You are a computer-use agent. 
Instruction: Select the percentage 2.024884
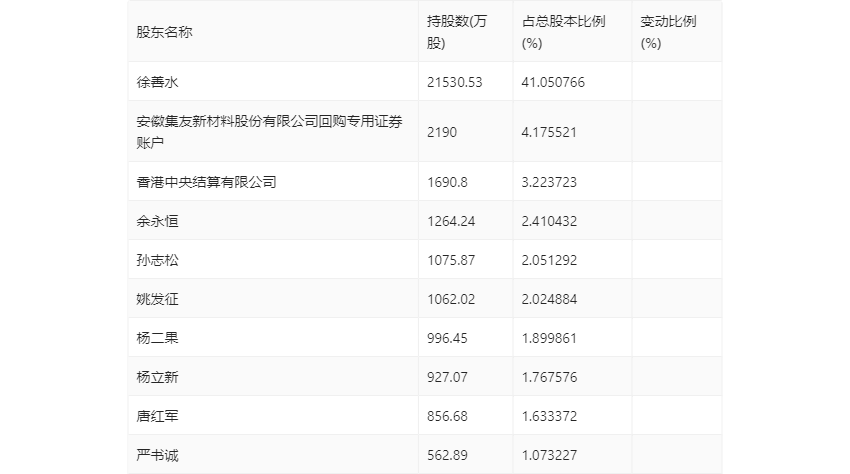pos(549,299)
